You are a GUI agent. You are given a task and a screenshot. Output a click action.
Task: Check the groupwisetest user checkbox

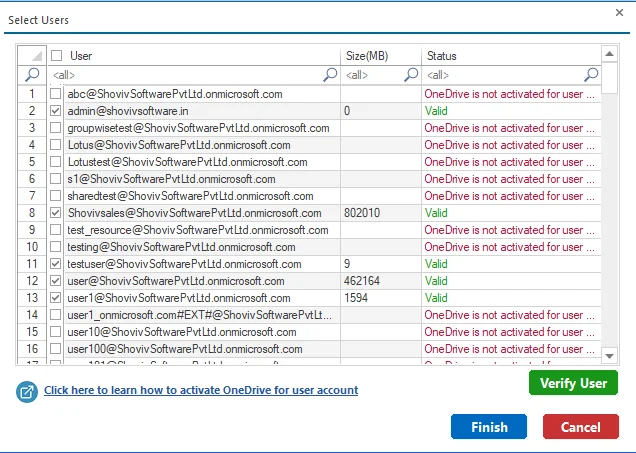(56, 128)
